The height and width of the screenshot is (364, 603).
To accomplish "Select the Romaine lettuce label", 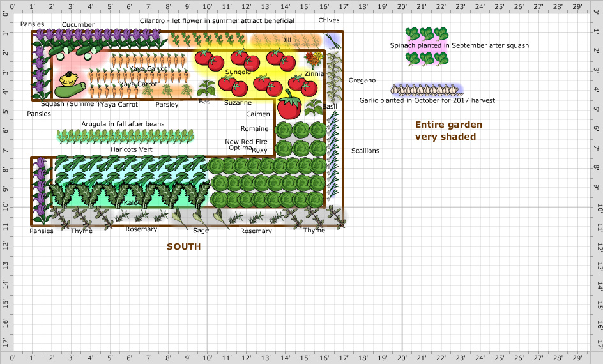I will coord(255,129).
